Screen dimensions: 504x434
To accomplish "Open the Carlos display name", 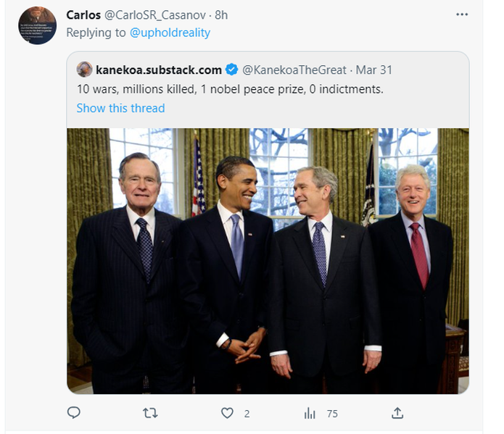I will [x=83, y=14].
